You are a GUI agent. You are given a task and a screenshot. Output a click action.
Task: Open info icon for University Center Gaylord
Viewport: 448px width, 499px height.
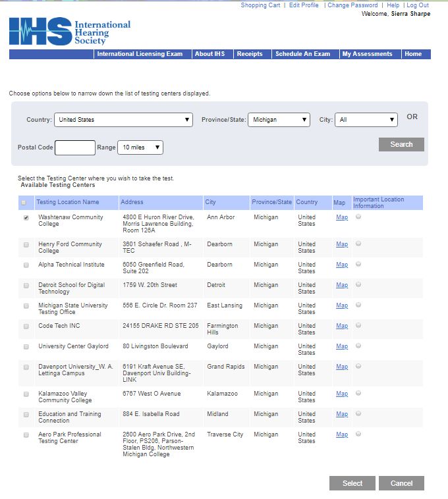point(358,346)
